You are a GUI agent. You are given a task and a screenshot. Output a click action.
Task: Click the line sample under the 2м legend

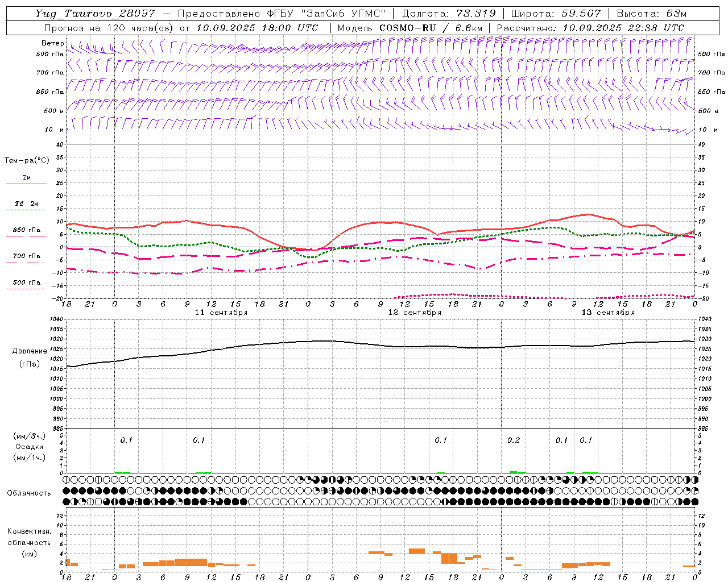[26, 184]
